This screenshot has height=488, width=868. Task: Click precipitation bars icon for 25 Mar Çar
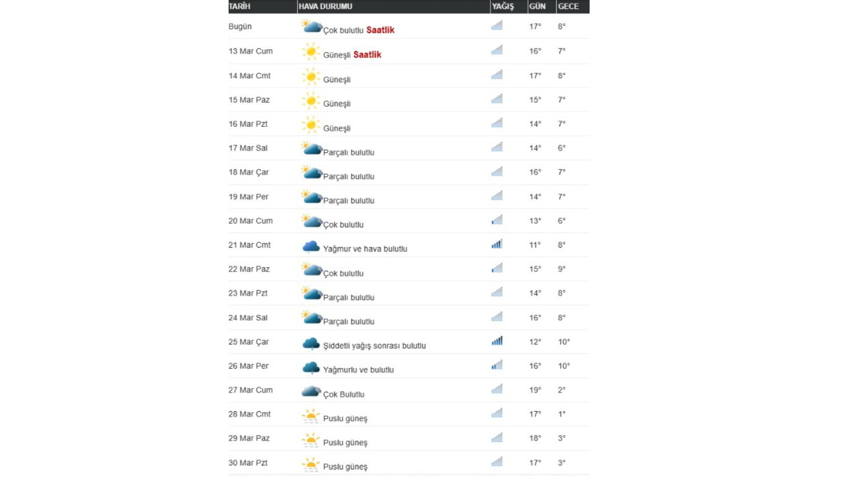point(497,341)
